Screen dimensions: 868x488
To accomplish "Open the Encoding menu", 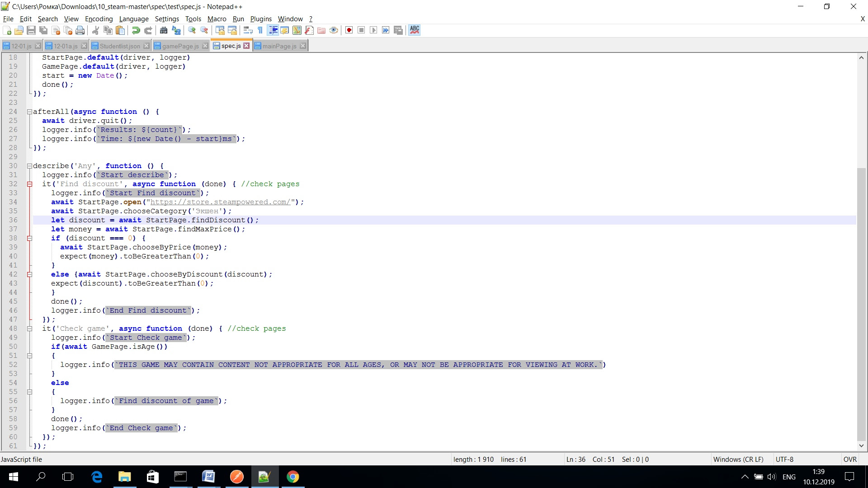I will pyautogui.click(x=99, y=19).
